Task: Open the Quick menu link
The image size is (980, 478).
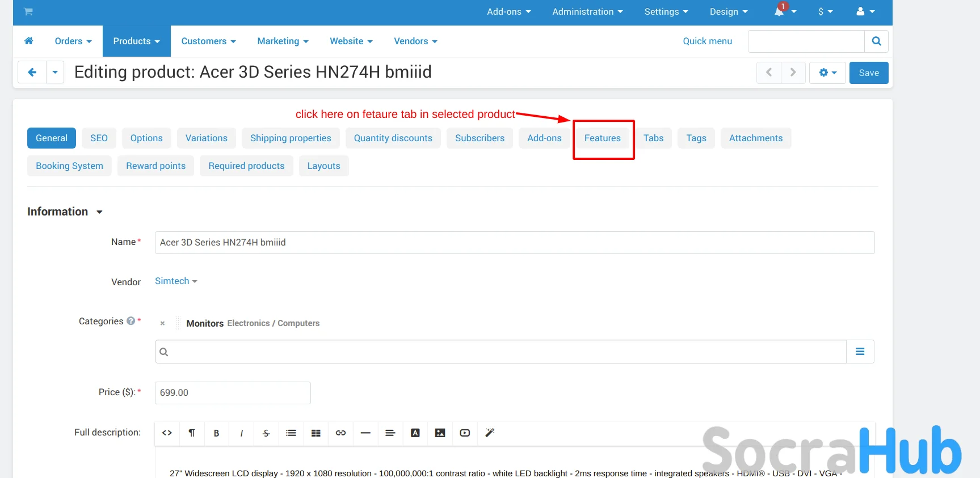Action: point(707,41)
